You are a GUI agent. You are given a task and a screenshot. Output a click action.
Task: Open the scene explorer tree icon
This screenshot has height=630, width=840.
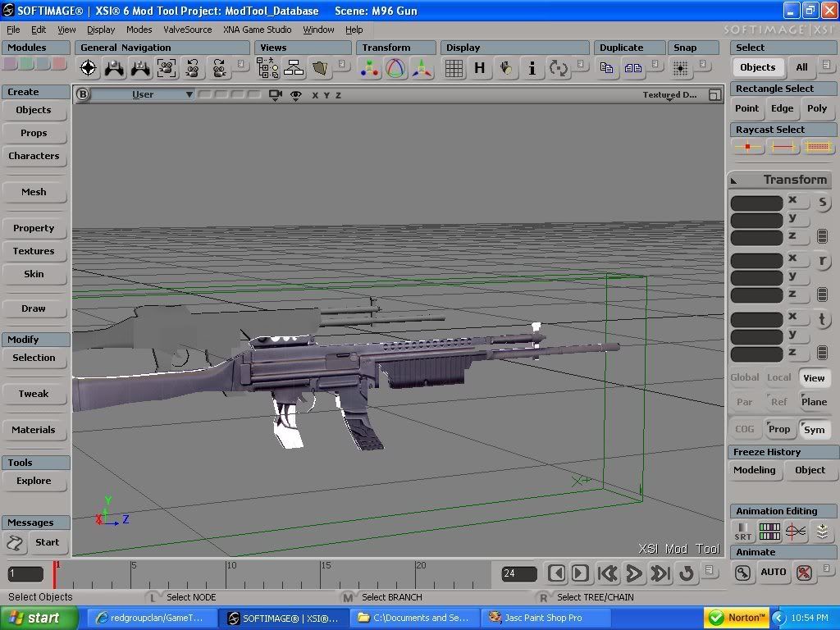tap(267, 68)
